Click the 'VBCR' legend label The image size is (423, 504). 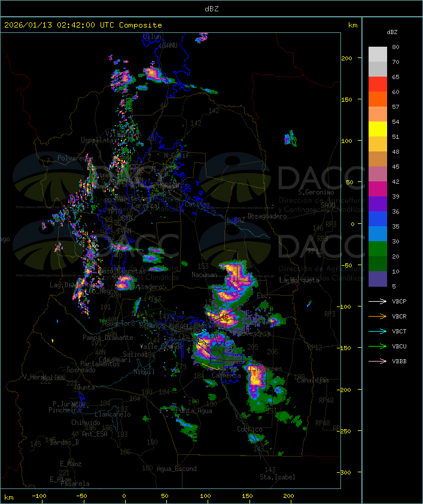point(399,316)
